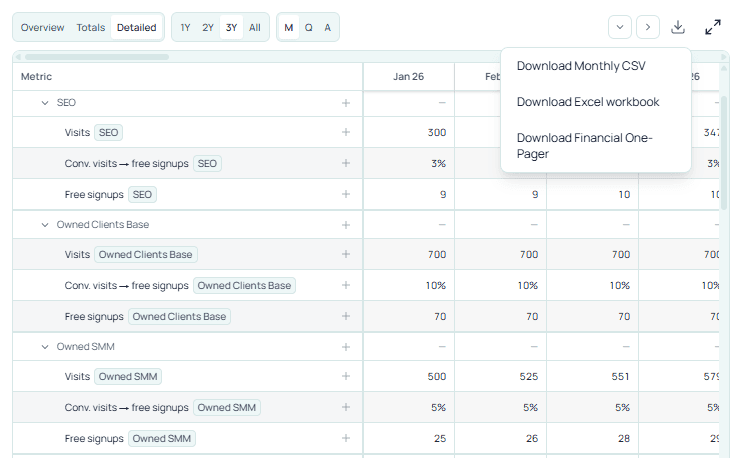Viewport: 743px width, 458px height.
Task: Click plus on Conv. visits Owned Clients Base row
Action: click(346, 285)
